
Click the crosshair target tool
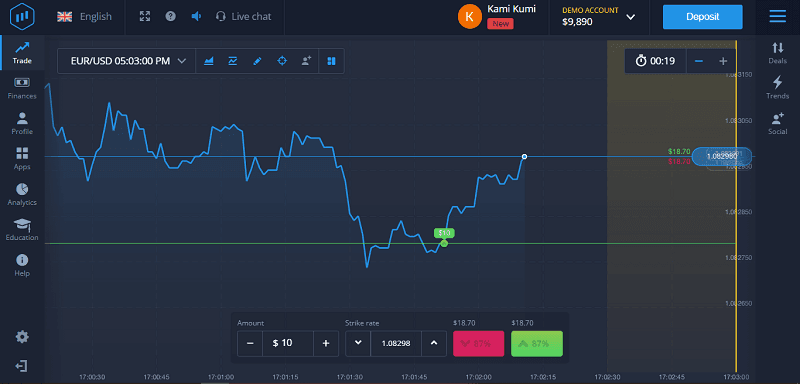click(282, 61)
